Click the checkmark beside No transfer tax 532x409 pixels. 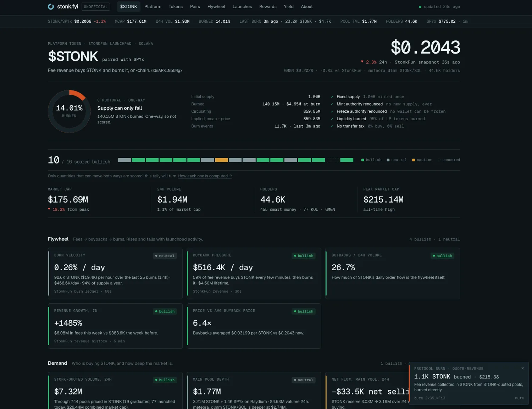(332, 126)
